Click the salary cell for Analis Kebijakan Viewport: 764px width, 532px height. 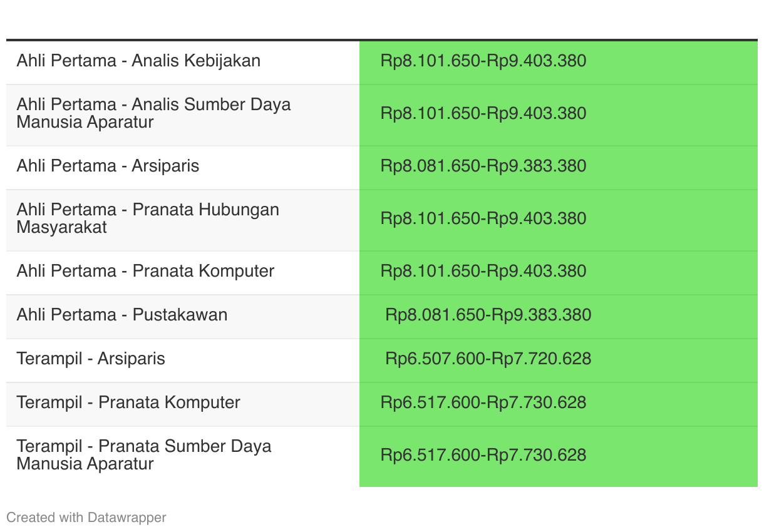[483, 61]
